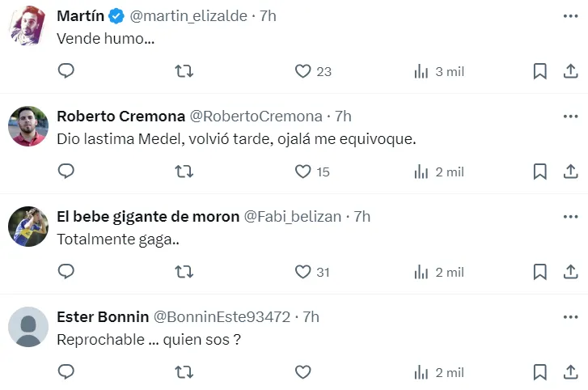The image size is (588, 390).
Task: Like Martín's tweet with 23 likes
Action: (x=303, y=71)
